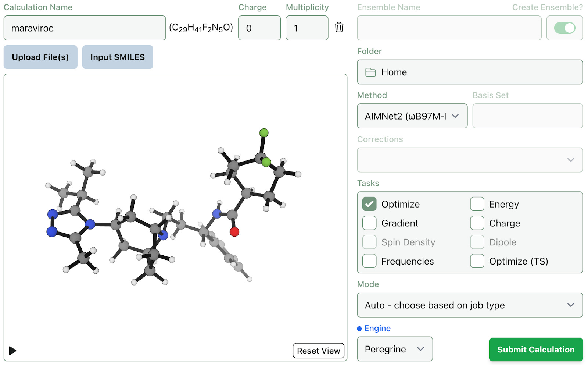Click the blue Engine status dot
588x365 pixels.
[359, 329]
